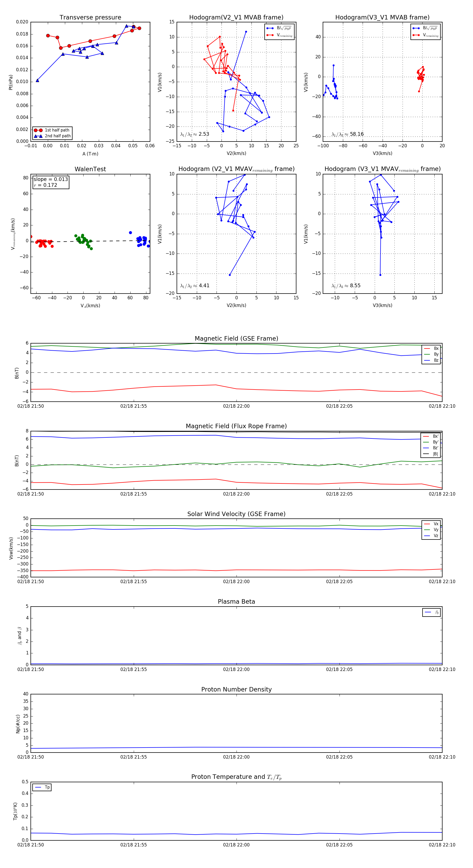Viewport: 473px width, 868px height.
Task: Click the Tp legend entry in temperature plot
Action: (x=42, y=788)
